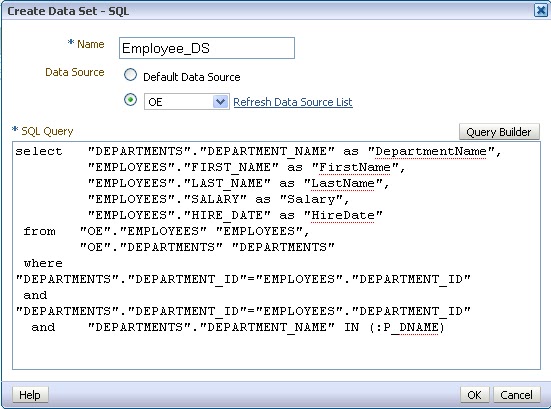Select the OE data source radio button

(x=130, y=100)
